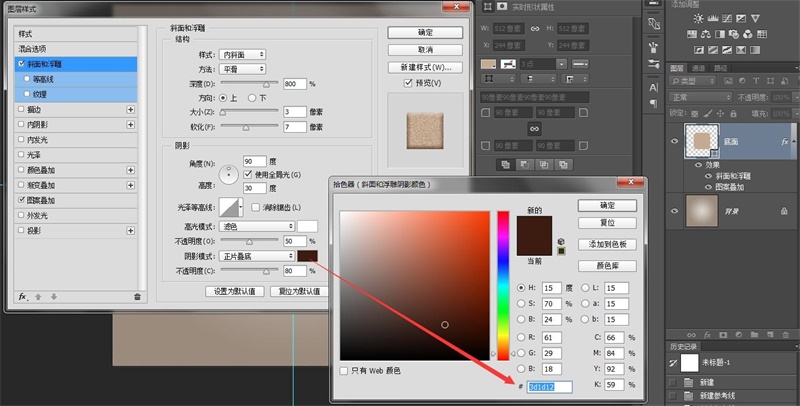Click the Color Balance scales icon
The height and width of the screenshot is (406, 800).
[706, 34]
